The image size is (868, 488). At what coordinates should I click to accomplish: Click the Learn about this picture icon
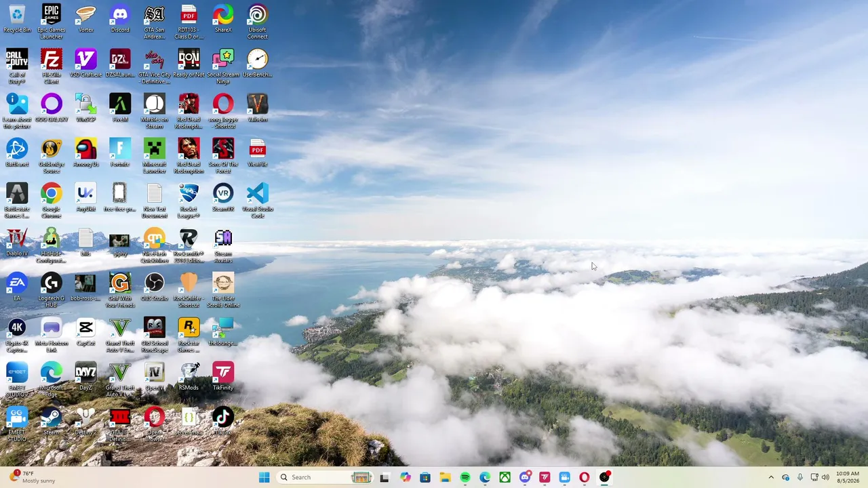(17, 111)
